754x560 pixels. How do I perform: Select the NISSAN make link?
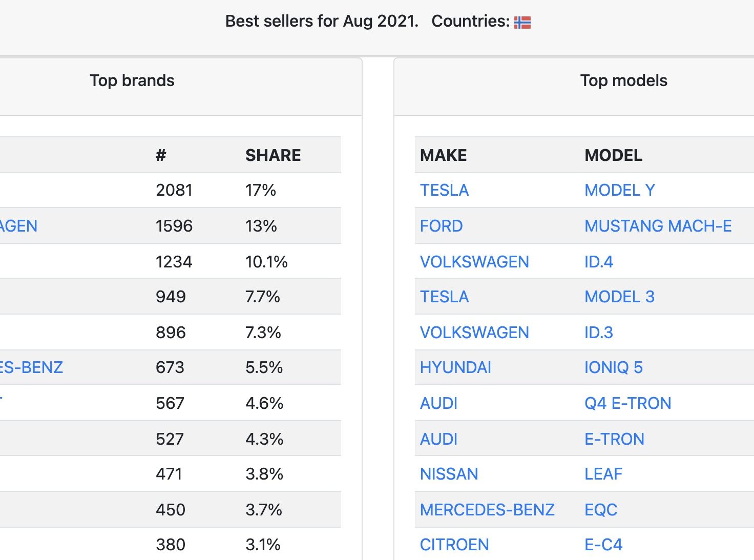coord(449,474)
